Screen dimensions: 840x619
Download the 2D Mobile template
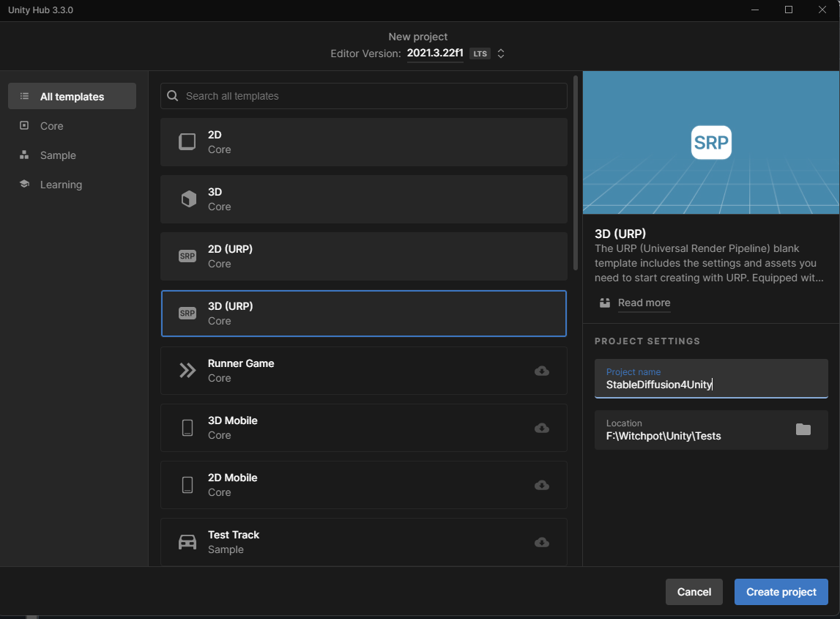click(x=542, y=485)
